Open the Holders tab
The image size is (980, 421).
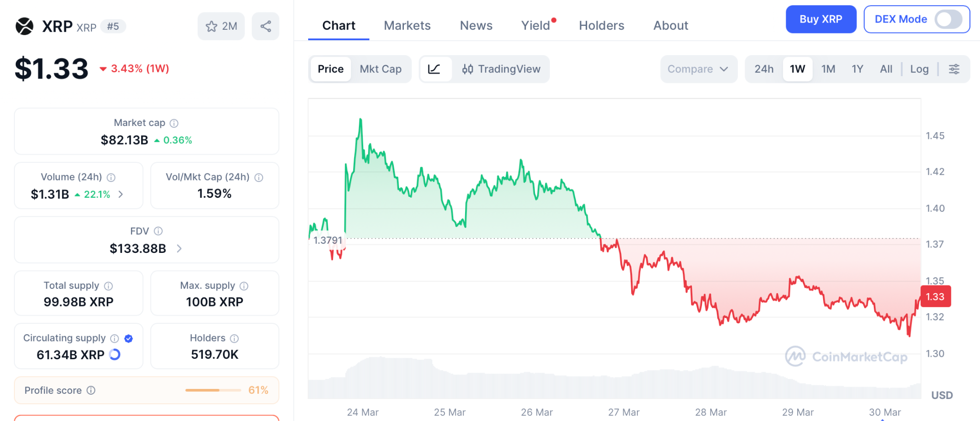[x=601, y=25]
